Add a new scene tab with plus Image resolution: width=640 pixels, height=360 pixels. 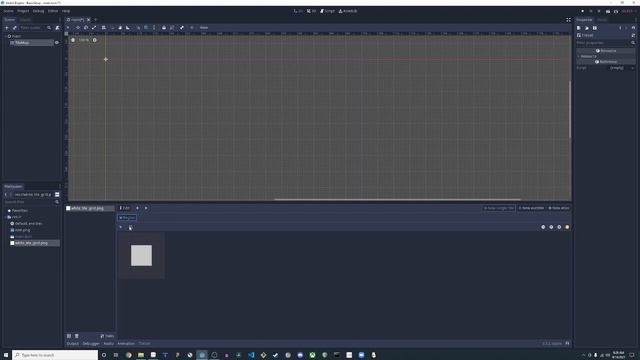pyautogui.click(x=96, y=20)
